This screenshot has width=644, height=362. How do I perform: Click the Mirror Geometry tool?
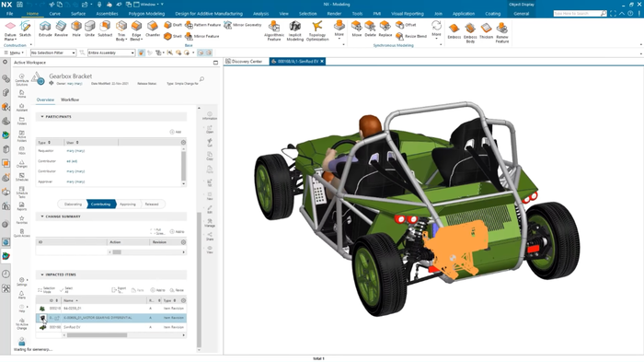[x=243, y=25]
